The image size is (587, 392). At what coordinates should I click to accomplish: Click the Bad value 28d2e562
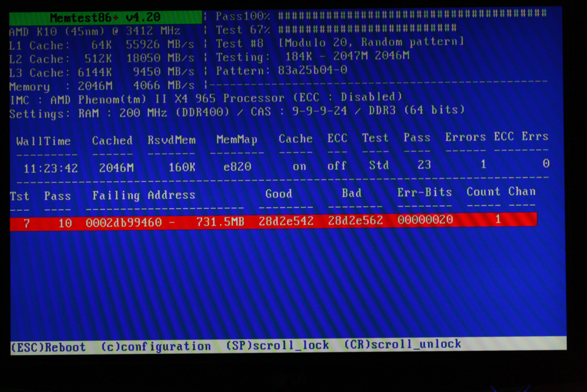click(x=355, y=220)
